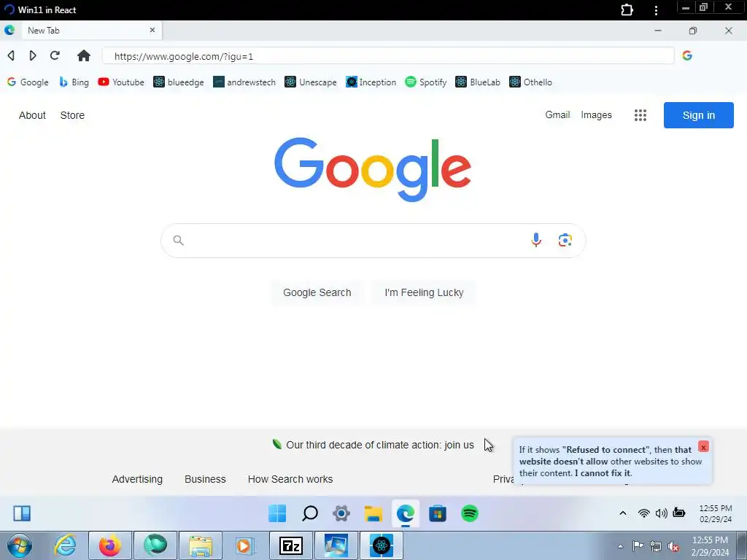Image resolution: width=747 pixels, height=560 pixels.
Task: Open the home page via the house icon
Action: (x=83, y=55)
